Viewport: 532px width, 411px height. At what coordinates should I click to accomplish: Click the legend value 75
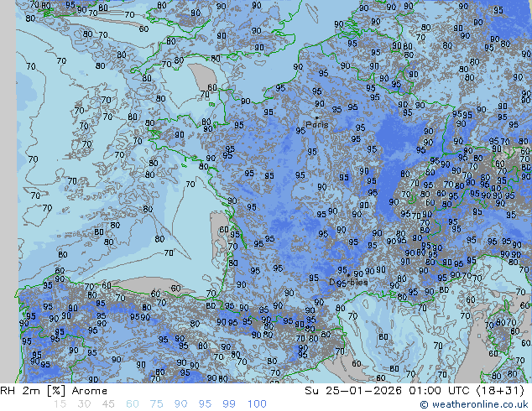click(156, 404)
